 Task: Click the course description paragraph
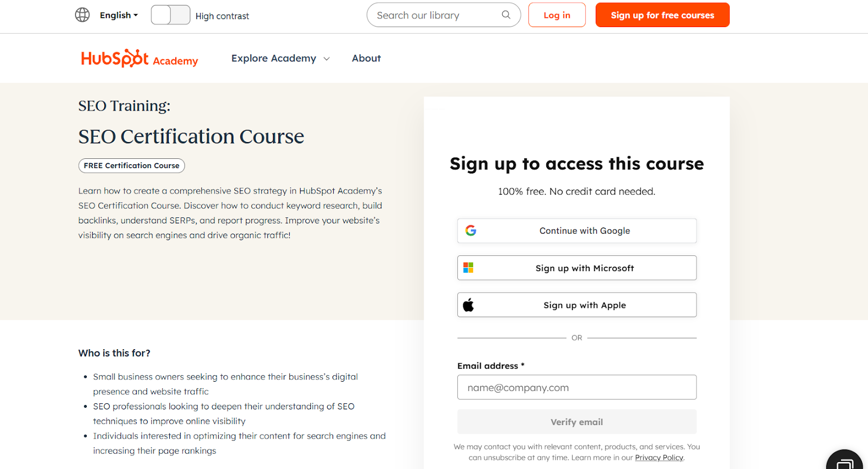[x=230, y=213]
